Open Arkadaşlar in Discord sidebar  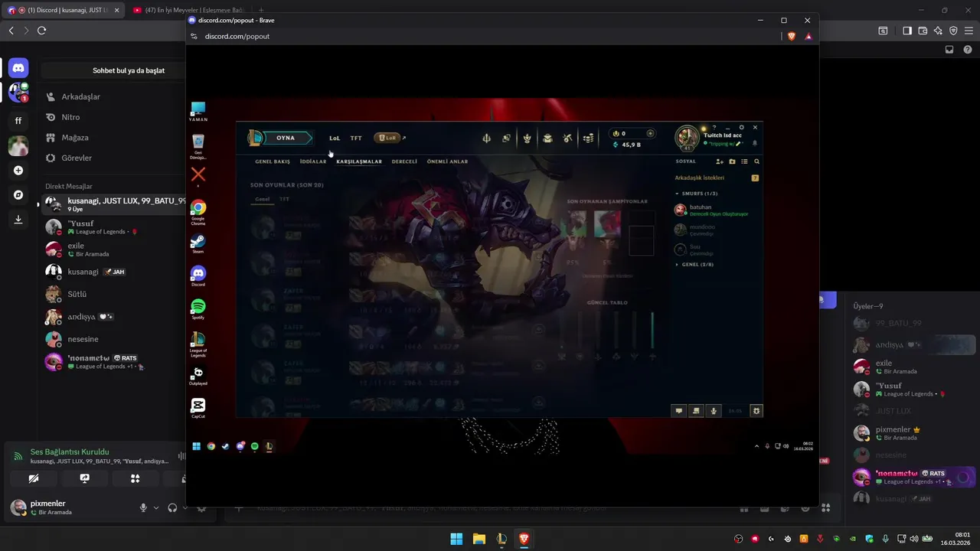click(x=113, y=97)
